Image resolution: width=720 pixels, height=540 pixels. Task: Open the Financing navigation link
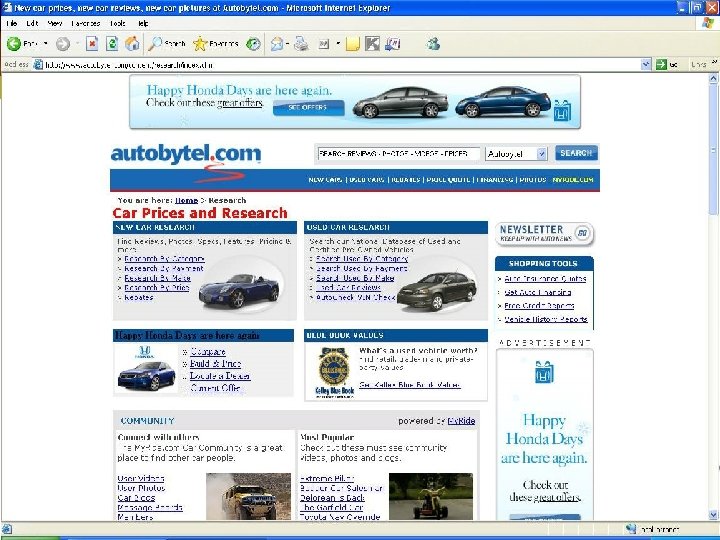(495, 180)
